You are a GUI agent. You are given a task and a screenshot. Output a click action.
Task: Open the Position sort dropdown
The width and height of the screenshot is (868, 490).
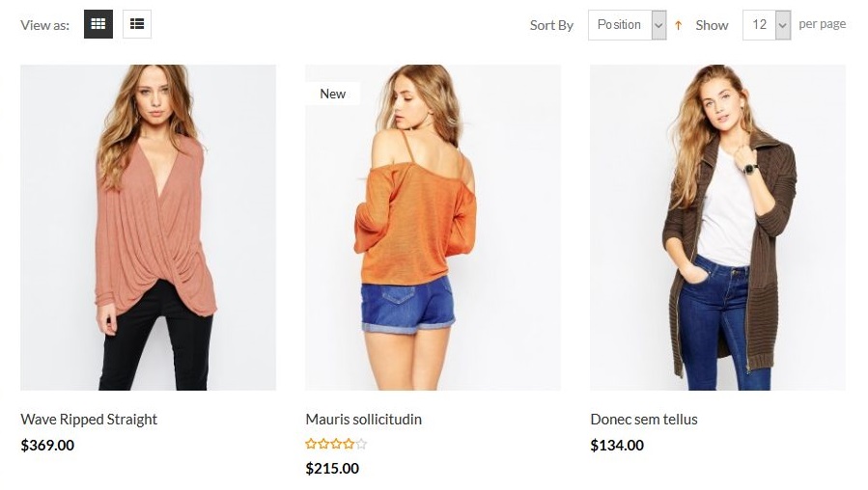click(x=628, y=25)
